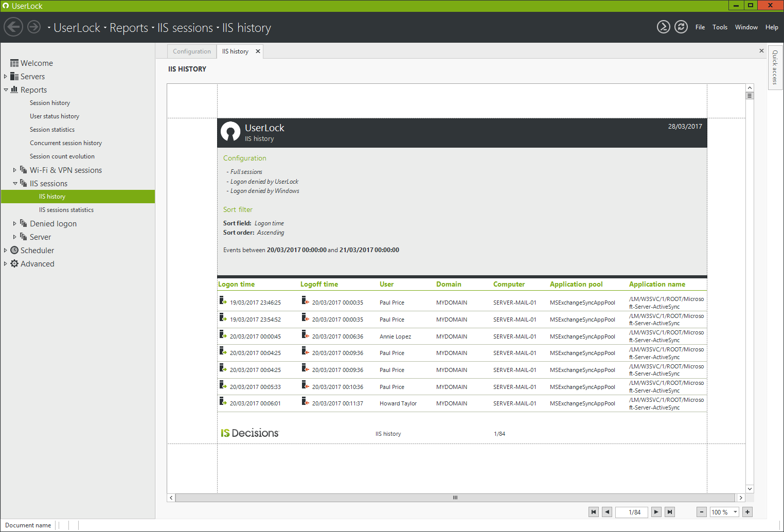Click the Servers icon in sidebar
The height and width of the screenshot is (532, 784).
click(14, 76)
